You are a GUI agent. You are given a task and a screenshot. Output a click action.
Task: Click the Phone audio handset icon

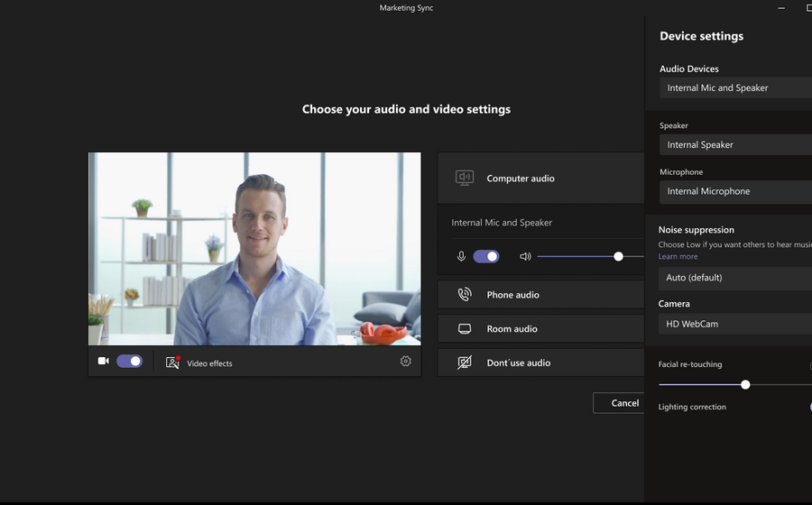[x=465, y=294]
